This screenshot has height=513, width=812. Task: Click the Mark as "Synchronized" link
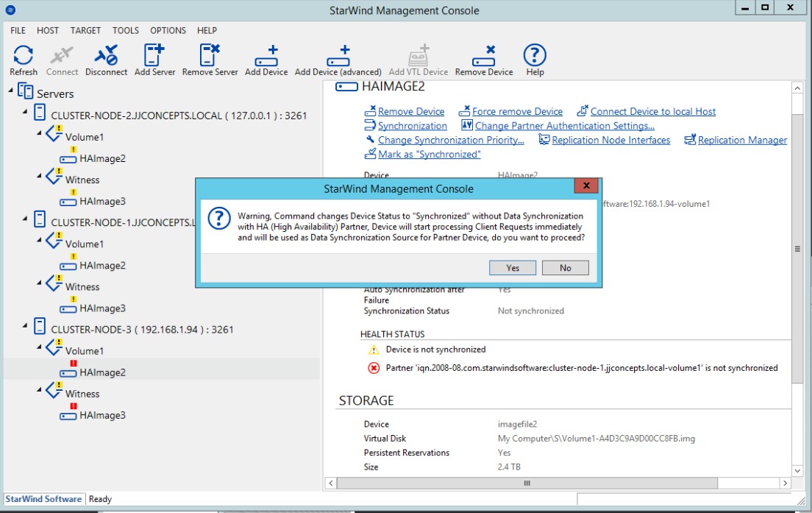430,155
